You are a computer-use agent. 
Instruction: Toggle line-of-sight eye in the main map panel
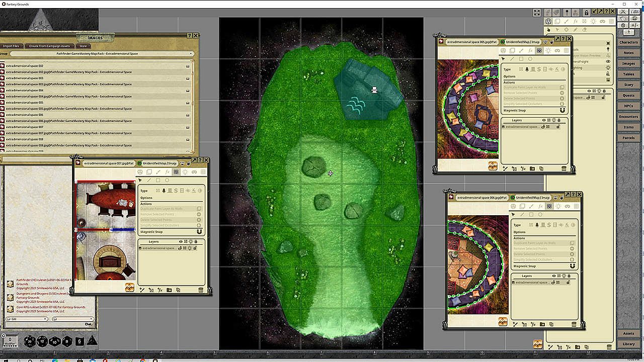coord(608,61)
